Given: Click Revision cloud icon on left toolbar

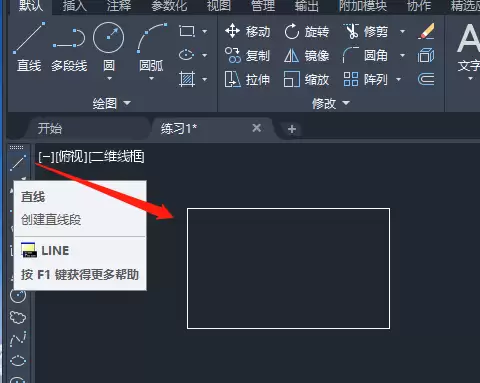Looking at the screenshot, I should 18,317.
